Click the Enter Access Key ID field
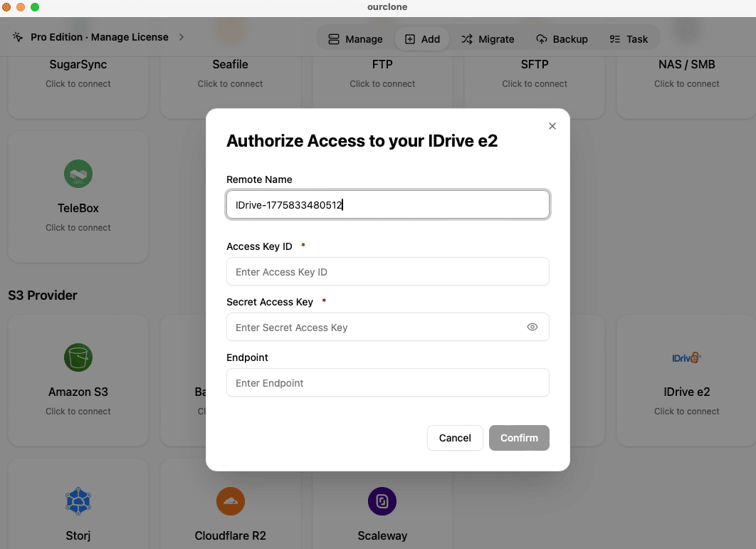This screenshot has width=756, height=549. coord(387,271)
